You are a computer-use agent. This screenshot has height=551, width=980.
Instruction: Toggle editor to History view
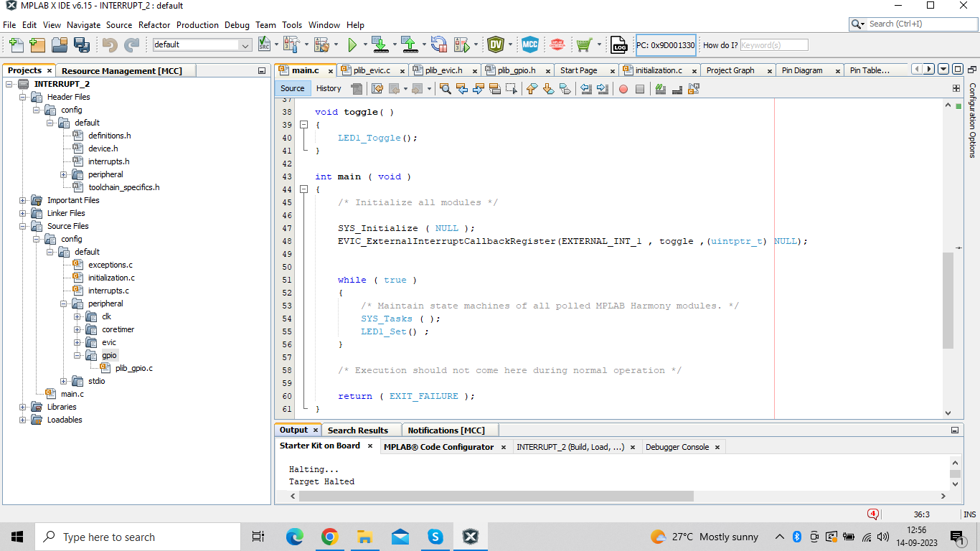[x=329, y=89]
